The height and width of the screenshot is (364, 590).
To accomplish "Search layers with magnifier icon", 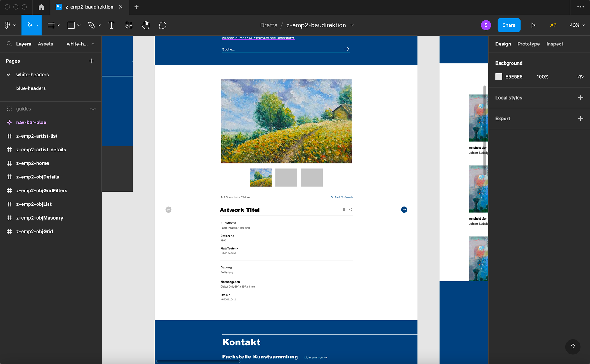I will tap(9, 44).
